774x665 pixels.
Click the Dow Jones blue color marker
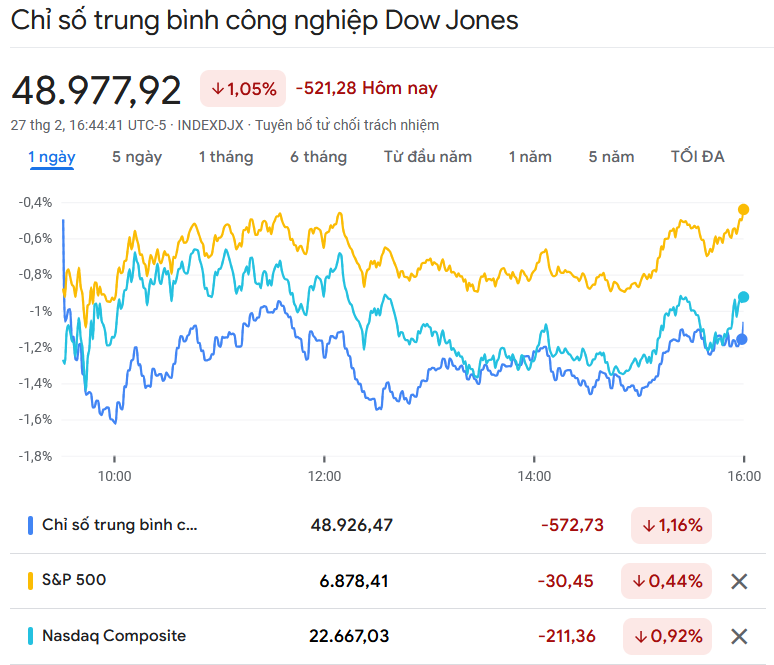31,525
